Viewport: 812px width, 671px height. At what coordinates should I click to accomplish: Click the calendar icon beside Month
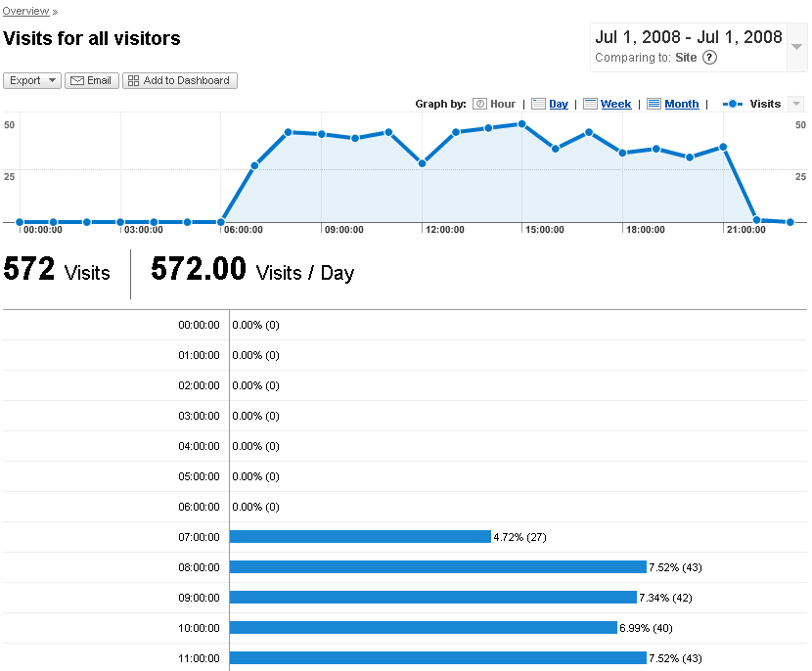654,104
